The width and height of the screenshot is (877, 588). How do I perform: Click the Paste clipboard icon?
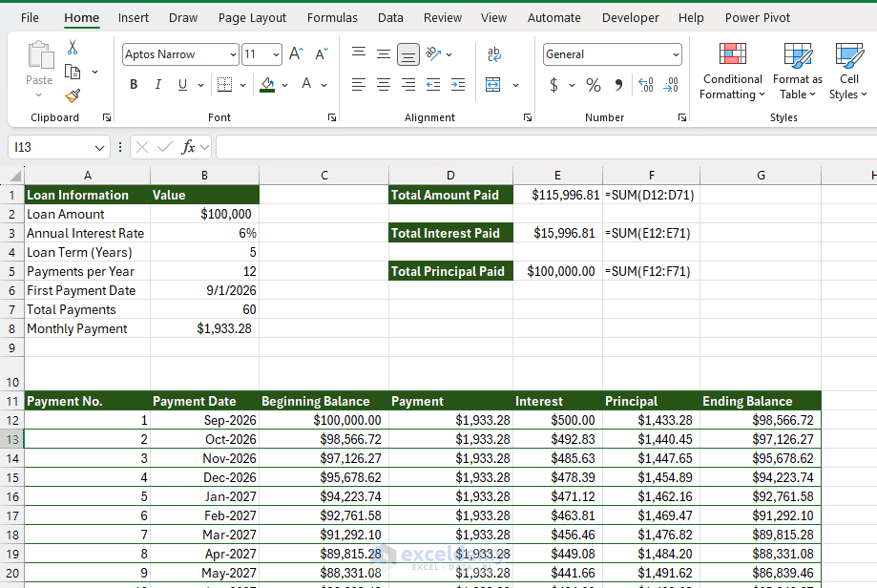coord(40,54)
